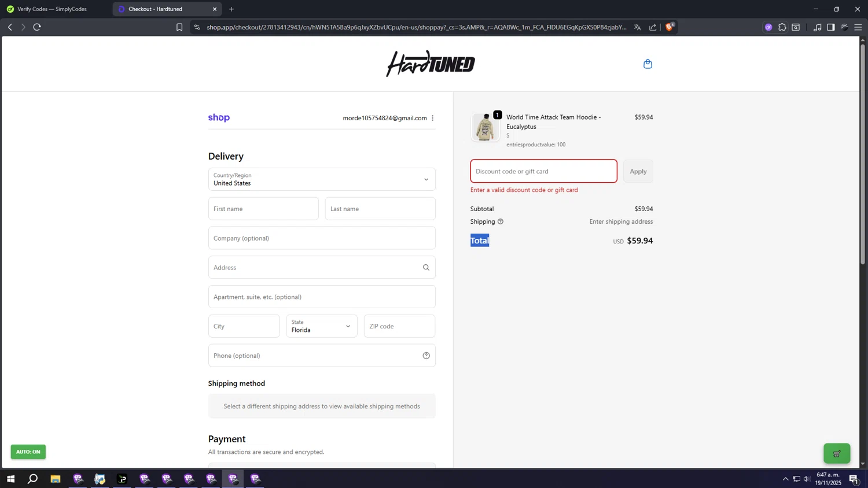
Task: Open the extensions puzzle piece icon
Action: click(x=782, y=27)
